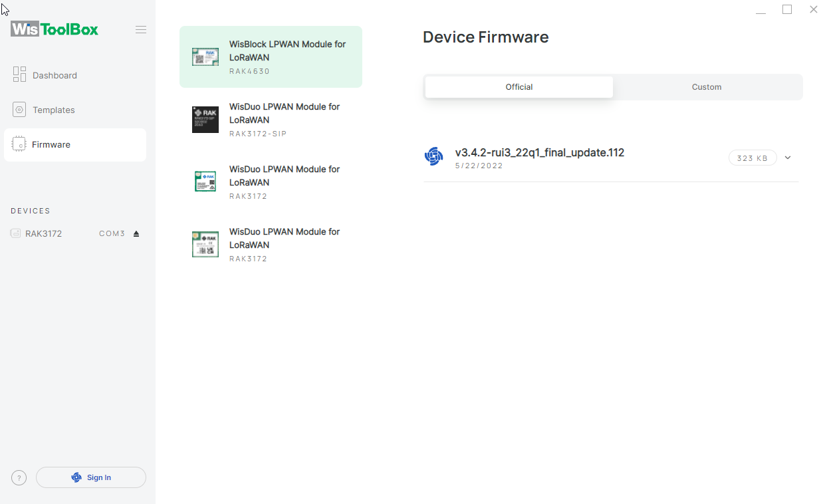Click the 323 KB size badge
Image resolution: width=823 pixels, height=504 pixels.
[x=753, y=158]
